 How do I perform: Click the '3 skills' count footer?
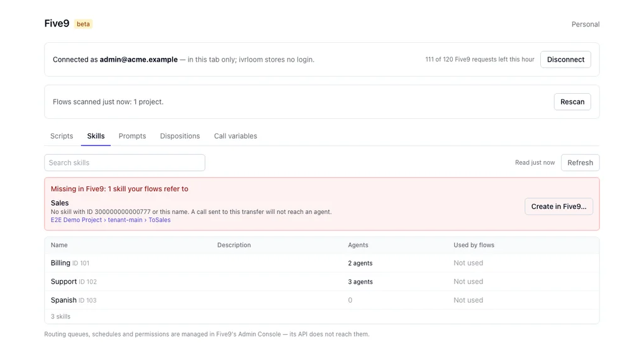coord(60,316)
